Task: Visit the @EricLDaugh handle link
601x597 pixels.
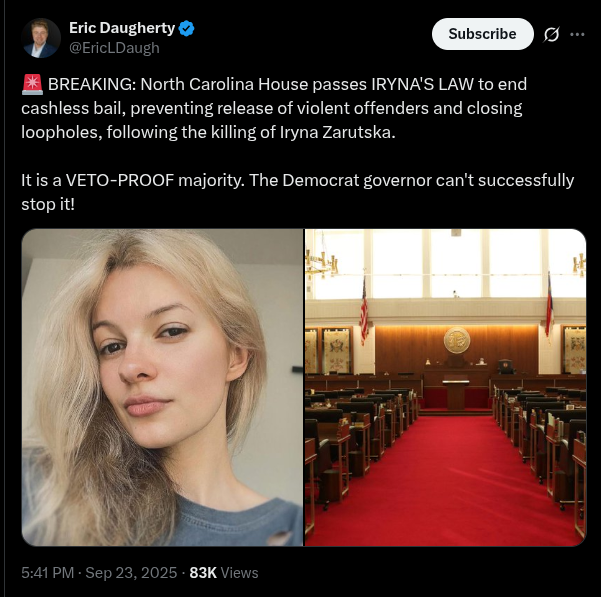Action: 114,48
